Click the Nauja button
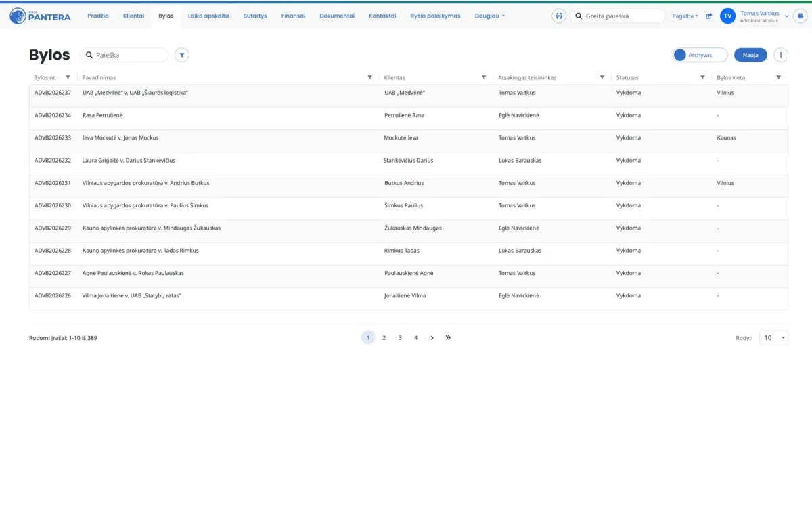Screen dimensions: 812x508 coord(750,55)
